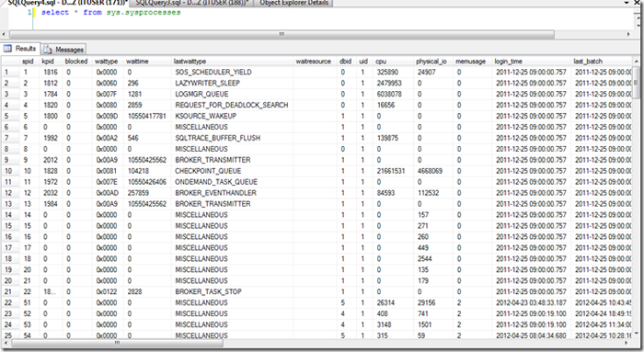Click the kpid column header
The width and height of the screenshot is (644, 352).
click(51, 62)
